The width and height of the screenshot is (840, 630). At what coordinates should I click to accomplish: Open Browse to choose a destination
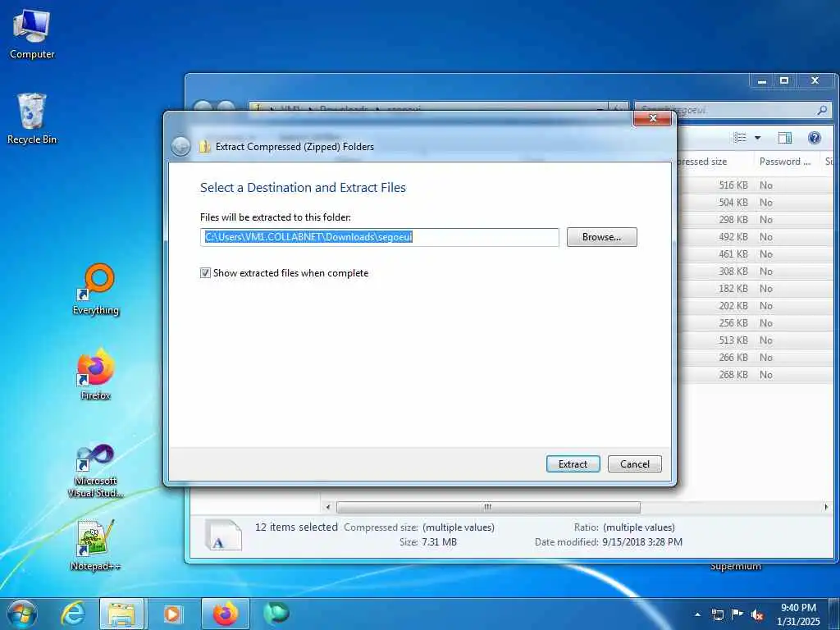pos(601,237)
